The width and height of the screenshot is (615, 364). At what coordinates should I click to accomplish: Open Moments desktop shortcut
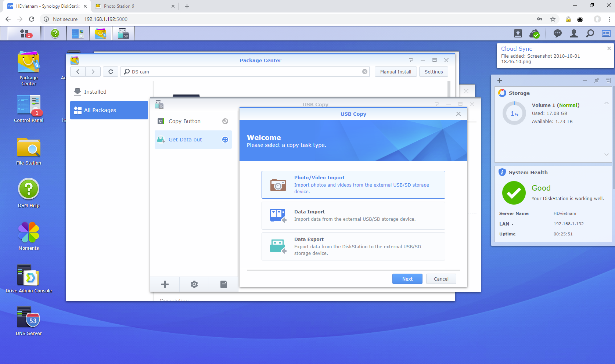29,236
